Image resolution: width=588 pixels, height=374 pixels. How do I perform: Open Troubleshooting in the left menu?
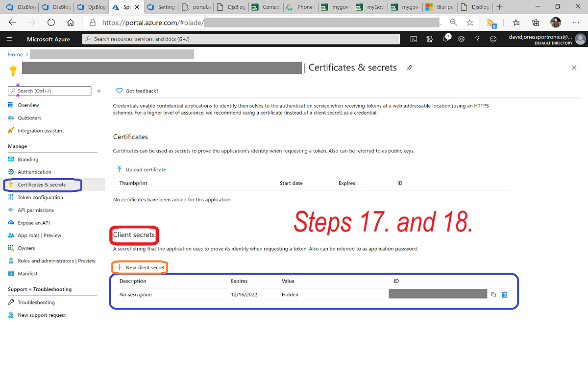pos(36,303)
